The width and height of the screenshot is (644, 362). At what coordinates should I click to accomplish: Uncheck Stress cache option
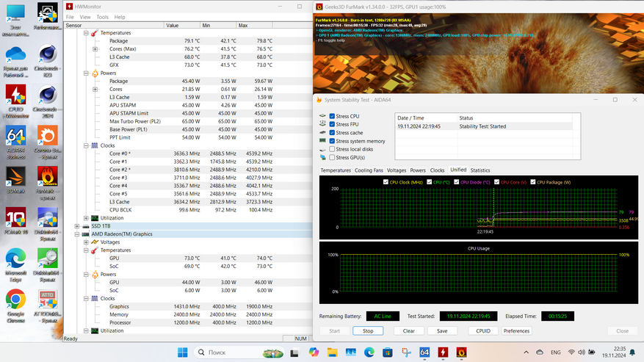coord(332,133)
